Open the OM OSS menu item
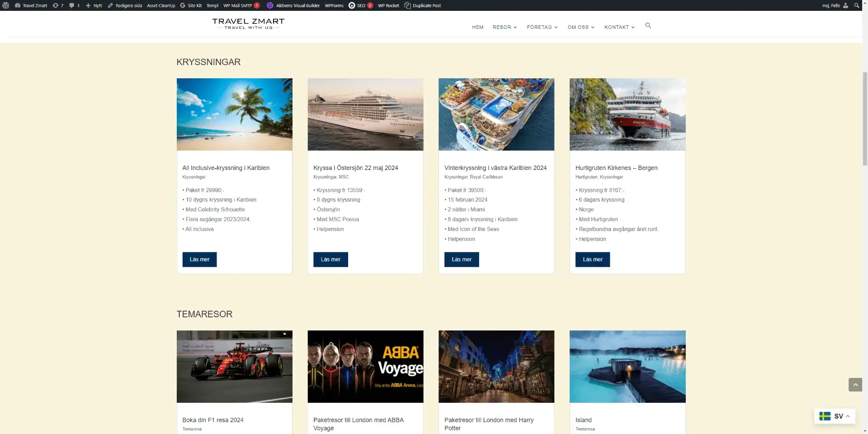The image size is (868, 434). click(581, 27)
